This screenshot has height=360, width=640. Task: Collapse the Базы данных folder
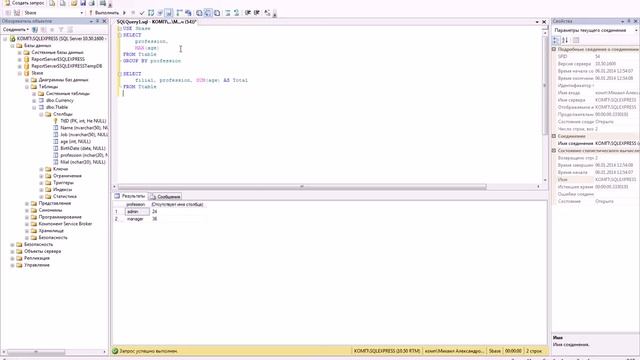12,46
